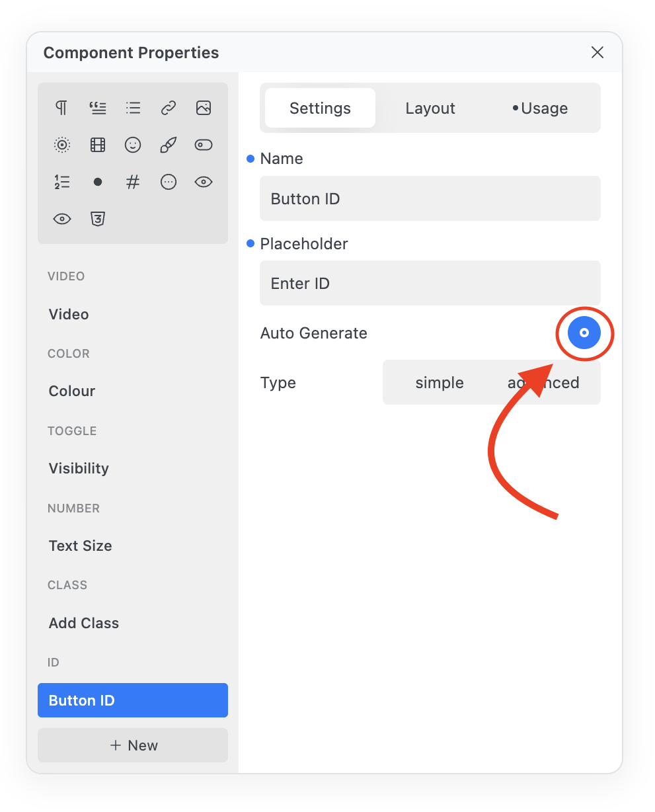
Task: Open the Usage tab
Action: pyautogui.click(x=541, y=108)
